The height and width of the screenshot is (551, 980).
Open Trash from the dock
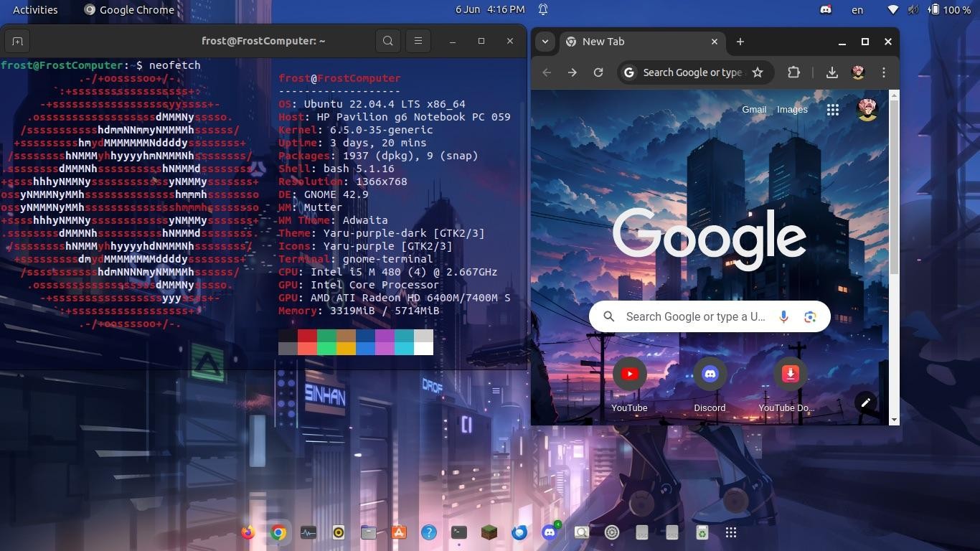[702, 532]
